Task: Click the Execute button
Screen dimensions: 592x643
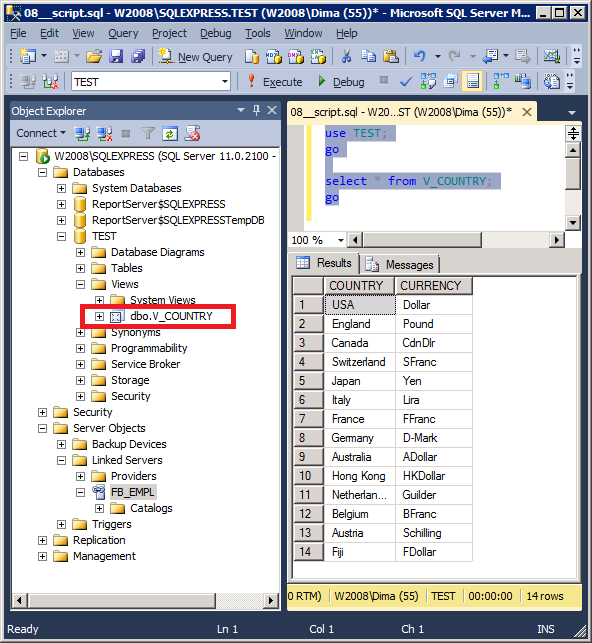Action: pos(275,82)
